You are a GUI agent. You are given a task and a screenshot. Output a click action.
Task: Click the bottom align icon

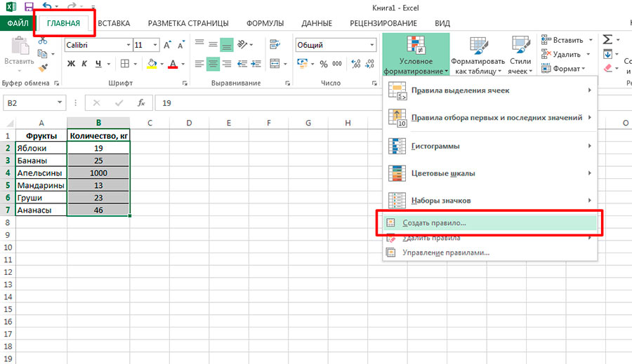point(227,45)
